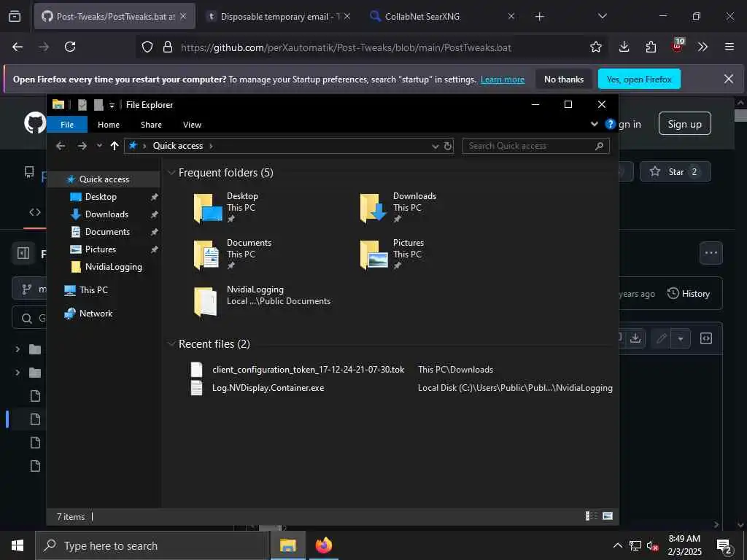747x560 pixels.
Task: Open the edit file dropdown arrow on GitHub
Action: tap(681, 338)
